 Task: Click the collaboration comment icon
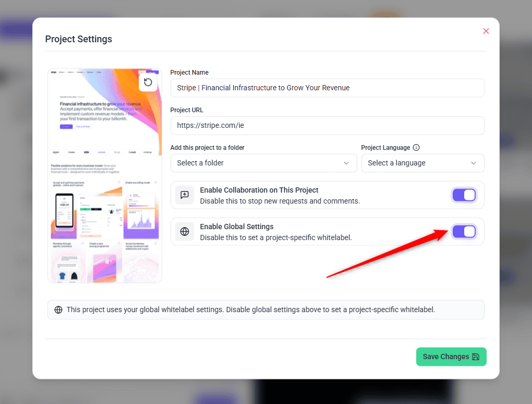[x=185, y=195]
